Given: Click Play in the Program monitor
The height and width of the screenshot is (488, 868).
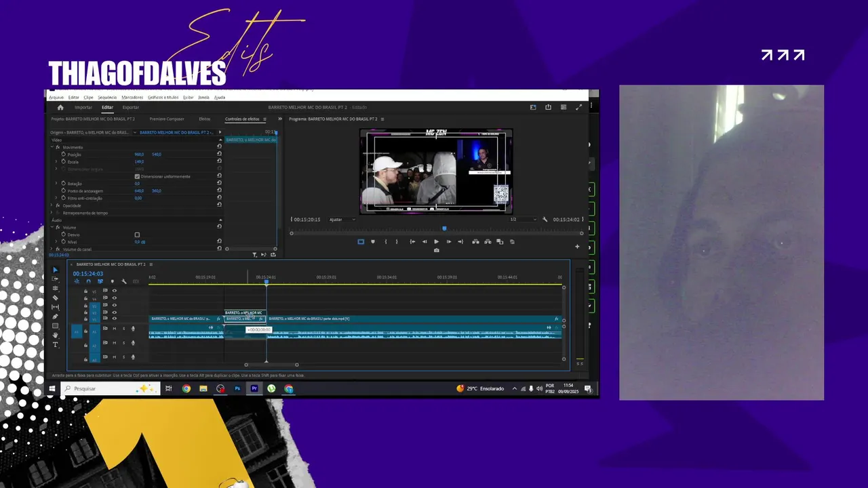Looking at the screenshot, I should coord(436,241).
